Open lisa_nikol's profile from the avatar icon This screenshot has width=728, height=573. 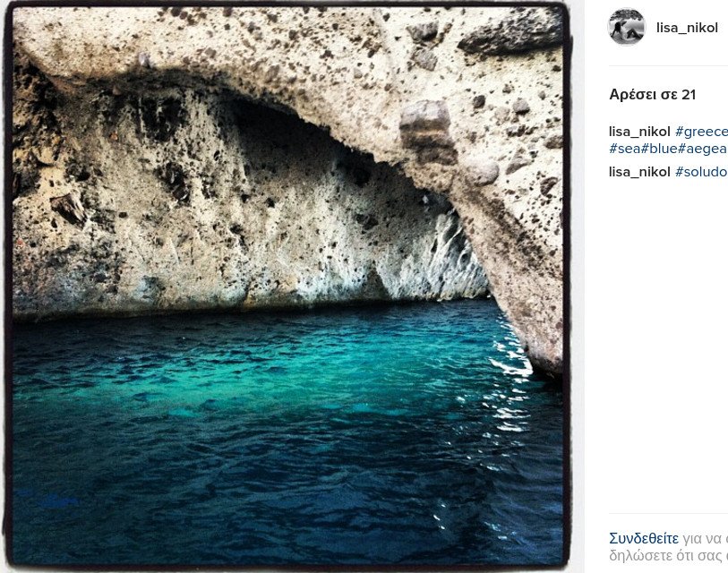625,27
